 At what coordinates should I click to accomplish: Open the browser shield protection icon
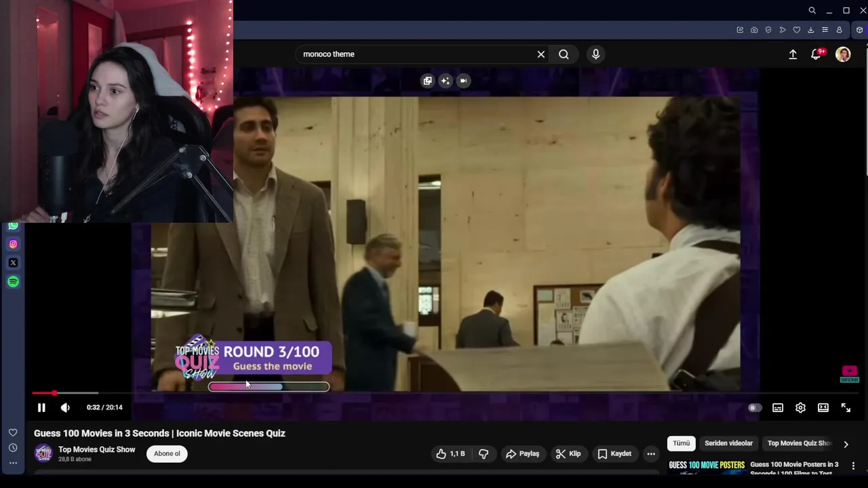(x=768, y=30)
